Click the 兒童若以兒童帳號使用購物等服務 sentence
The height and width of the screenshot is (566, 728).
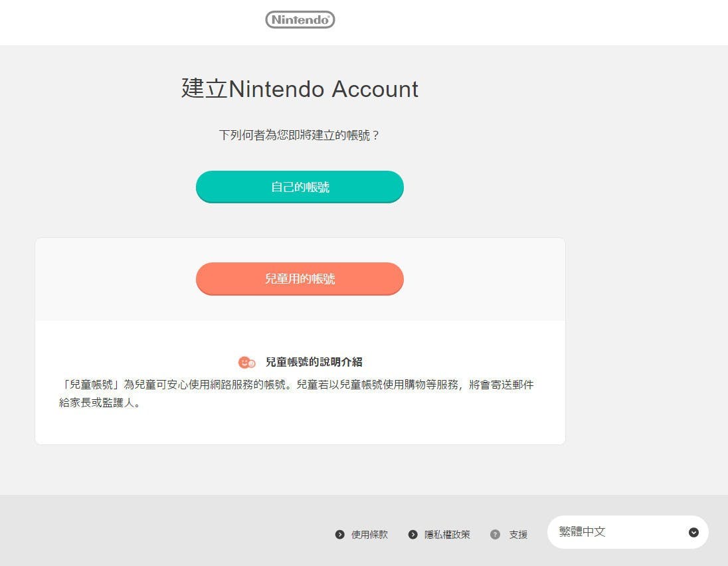tap(377, 385)
